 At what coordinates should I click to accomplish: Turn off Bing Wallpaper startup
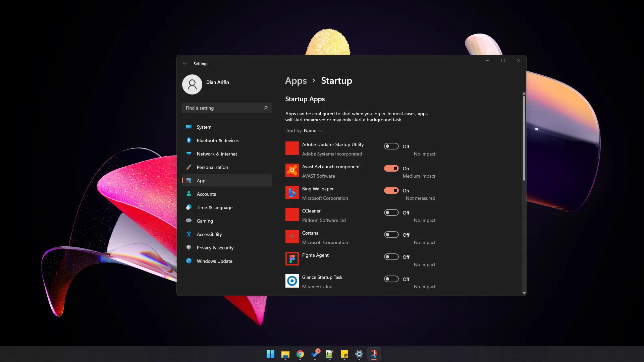[391, 191]
